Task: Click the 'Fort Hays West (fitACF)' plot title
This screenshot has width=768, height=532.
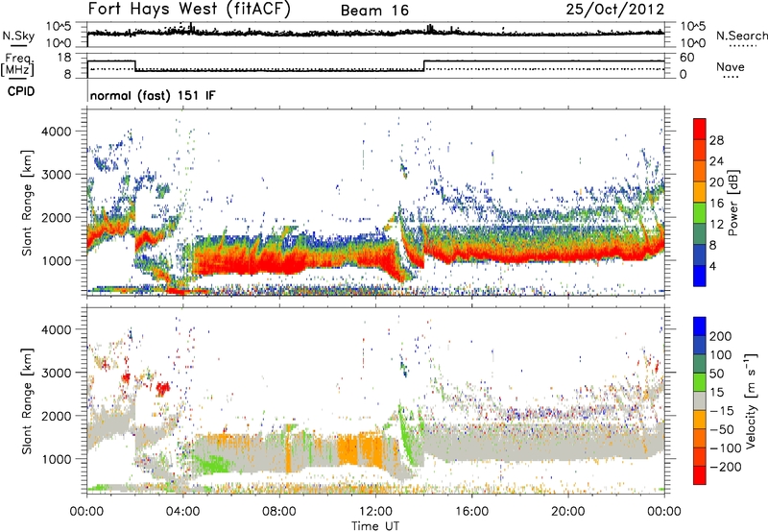Action: pyautogui.click(x=189, y=9)
